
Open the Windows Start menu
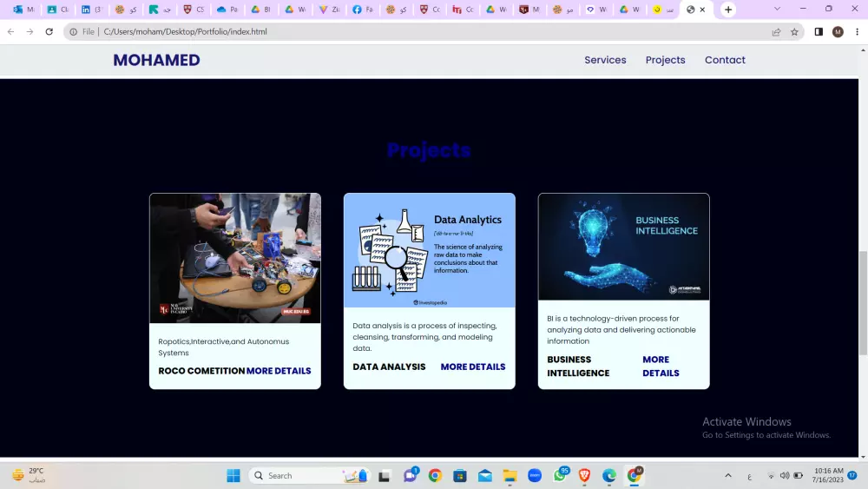(x=233, y=475)
